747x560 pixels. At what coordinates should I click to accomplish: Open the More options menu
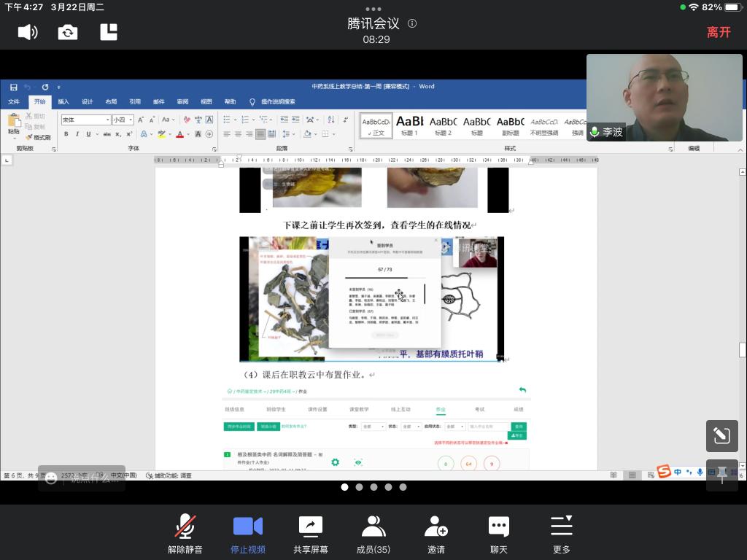[x=561, y=534]
